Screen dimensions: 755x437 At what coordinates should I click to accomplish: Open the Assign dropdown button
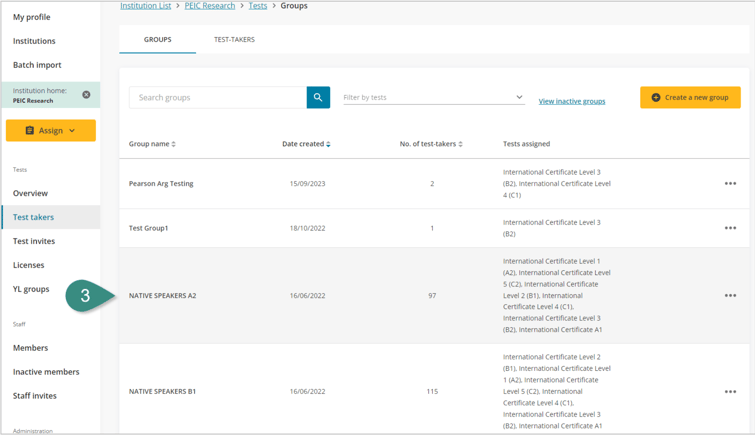point(51,130)
